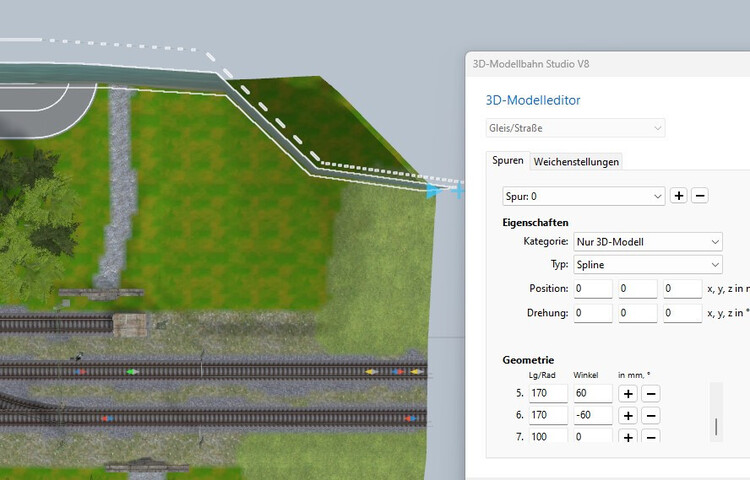Click the Position x input field
Viewport: 750px width, 480px height.
pos(593,289)
